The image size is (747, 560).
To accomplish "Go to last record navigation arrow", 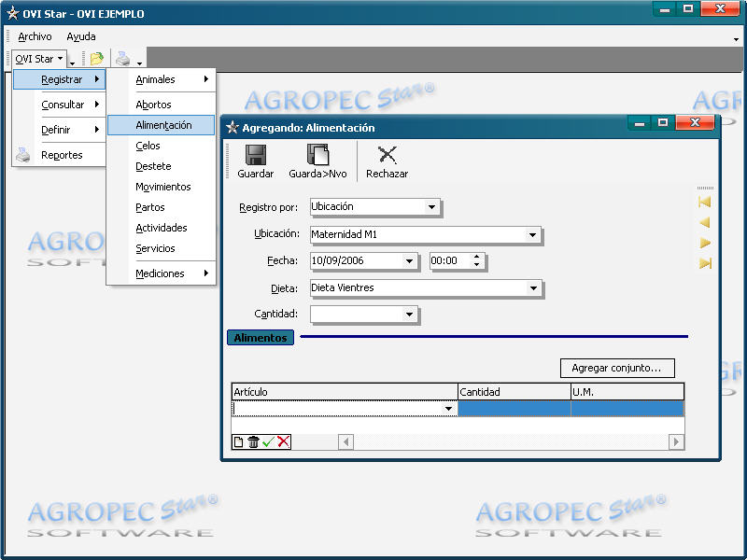I will point(705,263).
